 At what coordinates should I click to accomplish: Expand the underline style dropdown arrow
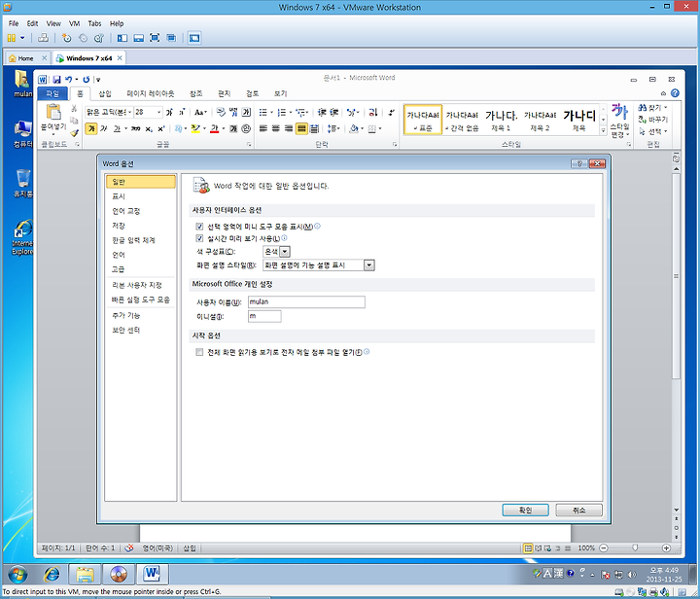coord(125,129)
